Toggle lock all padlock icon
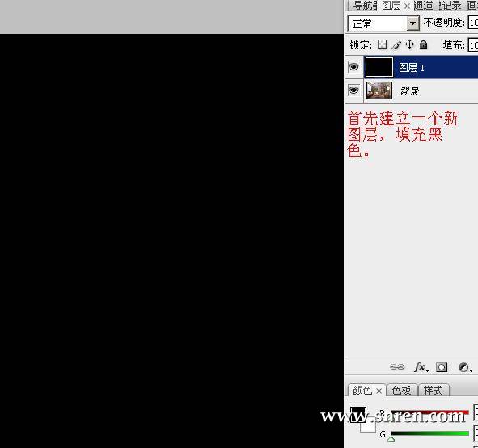Viewport: 478px width, 448px height. [x=424, y=44]
